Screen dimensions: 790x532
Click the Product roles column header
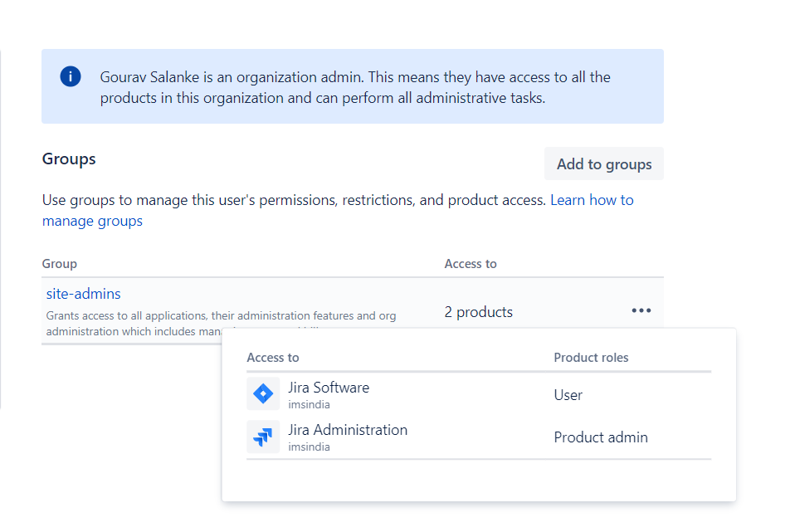pos(591,358)
